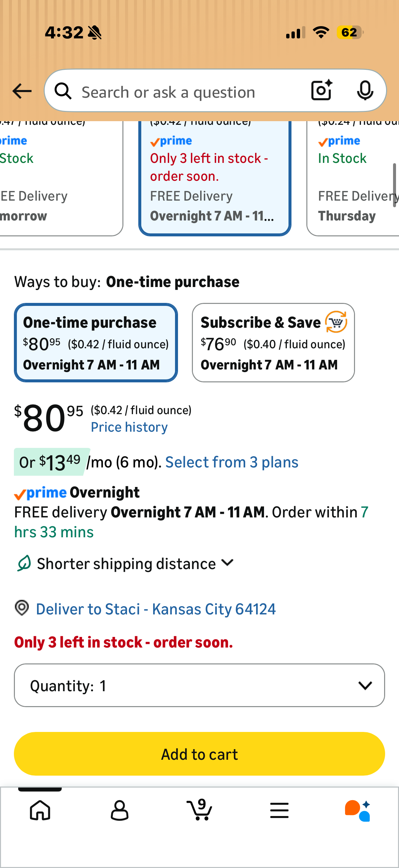
Task: Open the Home tab icon
Action: (40, 810)
